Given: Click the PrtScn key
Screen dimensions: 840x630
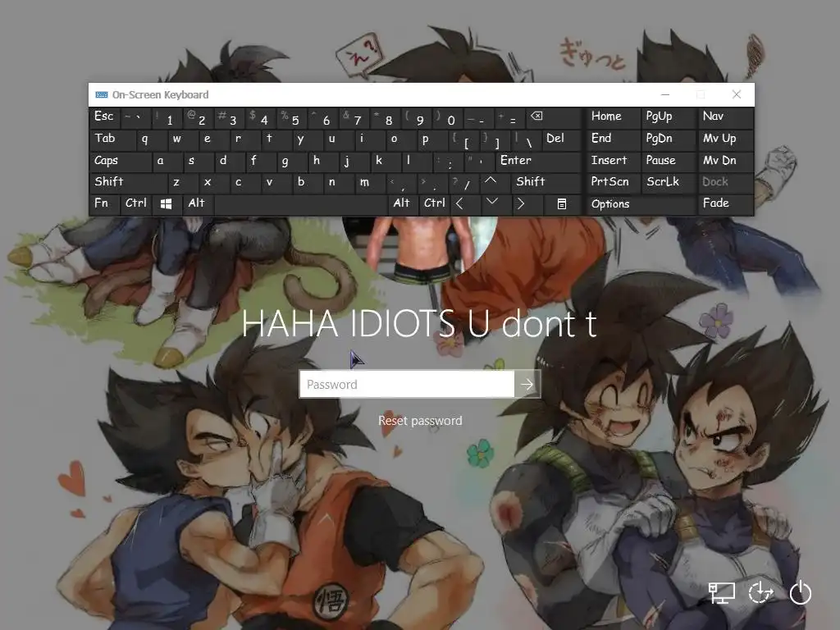Looking at the screenshot, I should 614,182.
